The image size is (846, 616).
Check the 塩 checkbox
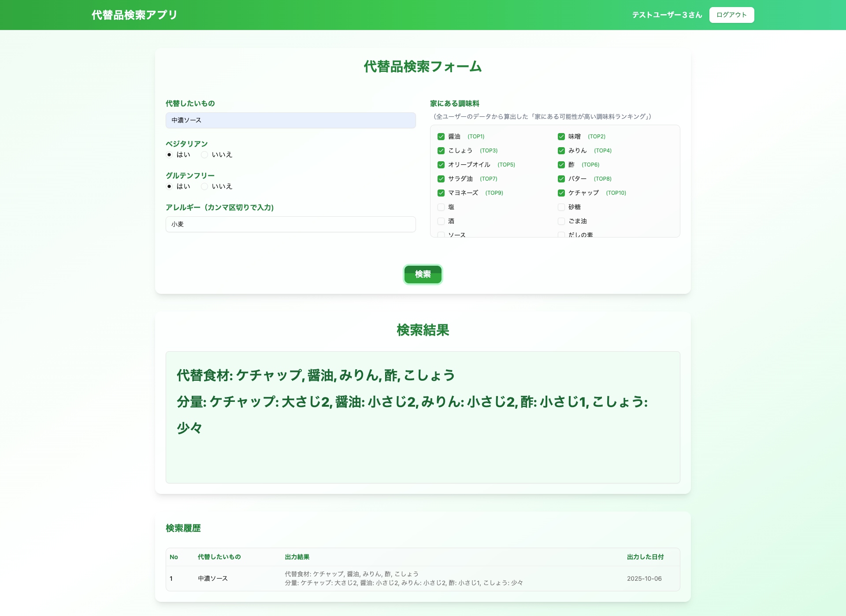point(441,207)
